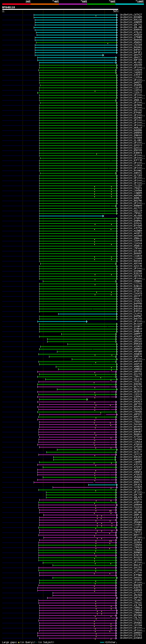Select label UniRef100_A3LR34
The image size is (146, 644).
(x=131, y=517)
